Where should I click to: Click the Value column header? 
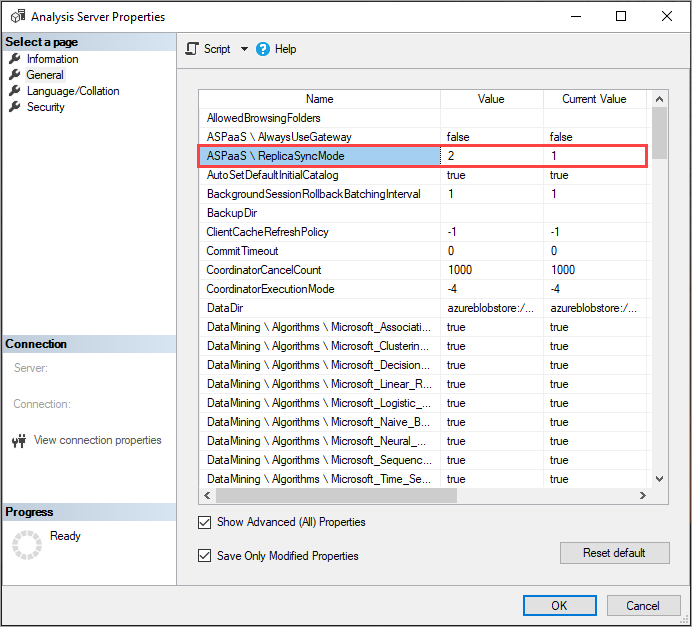pyautogui.click(x=491, y=99)
